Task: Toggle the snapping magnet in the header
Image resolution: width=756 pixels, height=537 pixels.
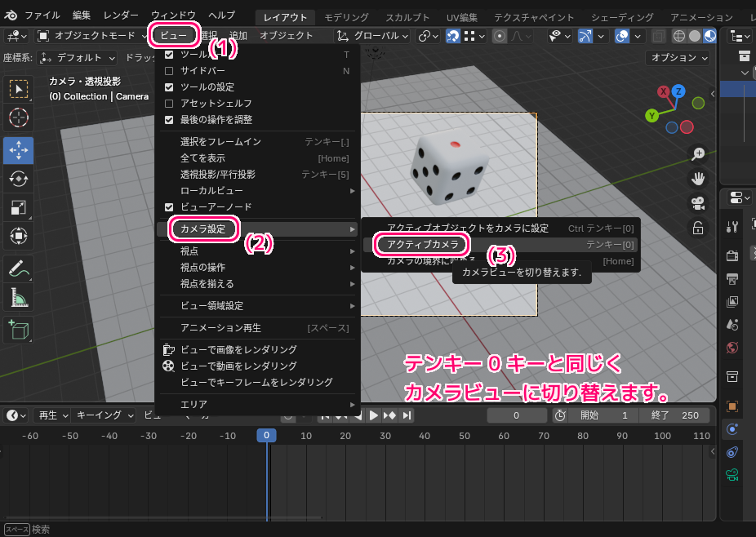Action: [452, 36]
